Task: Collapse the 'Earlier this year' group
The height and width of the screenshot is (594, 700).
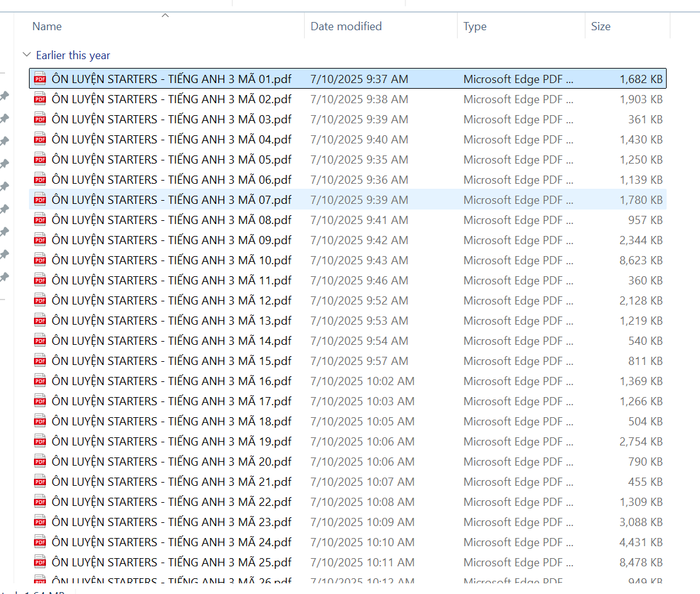Action: (26, 55)
